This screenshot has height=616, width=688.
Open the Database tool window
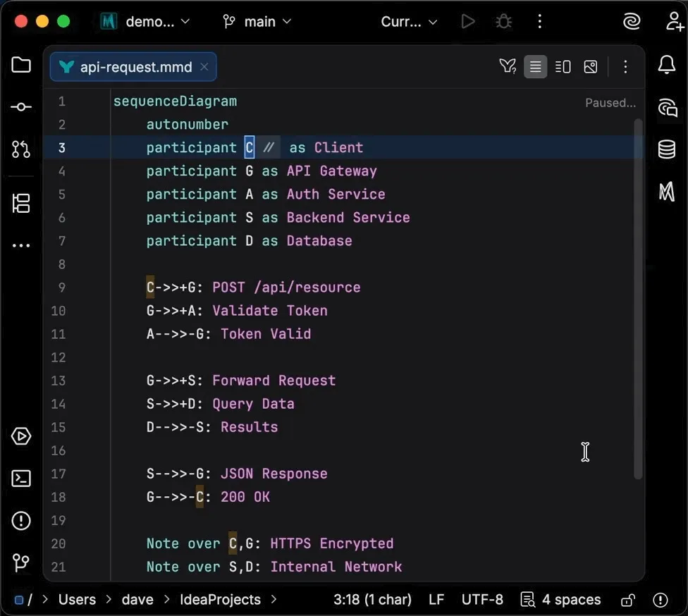tap(666, 149)
